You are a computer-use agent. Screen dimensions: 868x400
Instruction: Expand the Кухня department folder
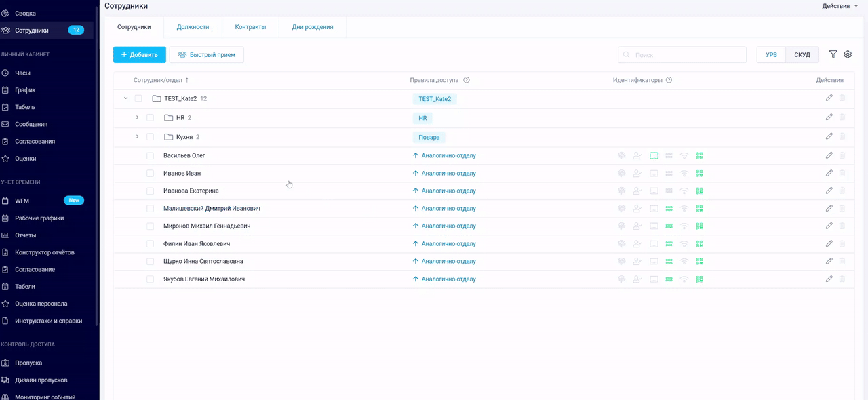coord(137,136)
